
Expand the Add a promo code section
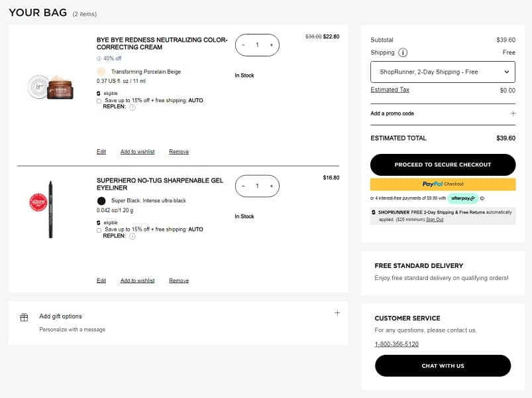512,113
